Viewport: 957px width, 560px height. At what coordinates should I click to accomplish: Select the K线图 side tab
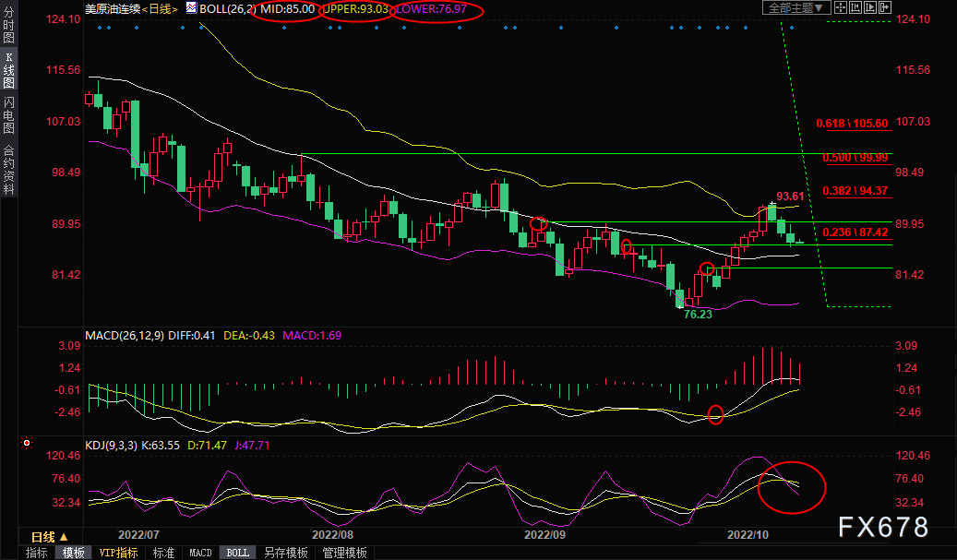click(8, 71)
